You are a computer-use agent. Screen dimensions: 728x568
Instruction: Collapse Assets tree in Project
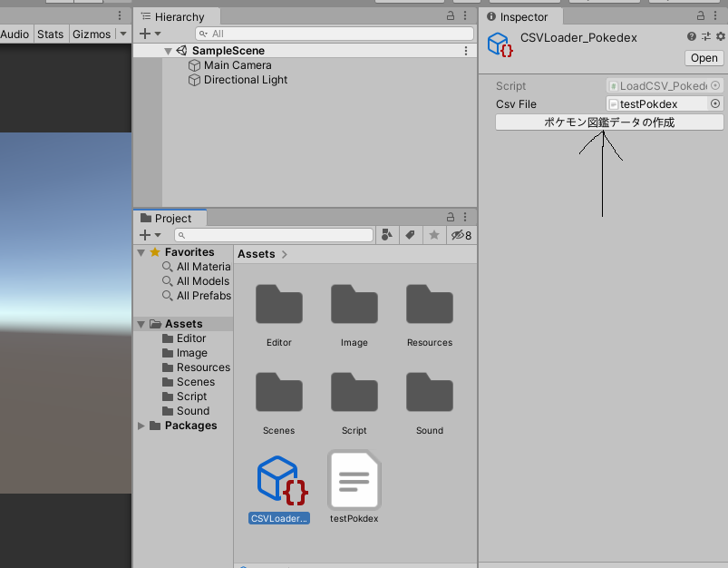tap(141, 324)
